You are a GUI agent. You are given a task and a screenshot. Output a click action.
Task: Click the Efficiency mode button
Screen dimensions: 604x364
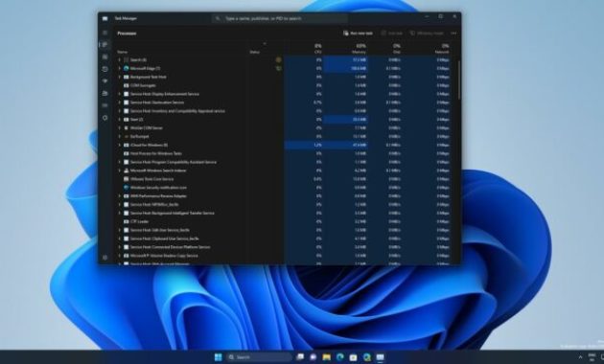tap(427, 34)
